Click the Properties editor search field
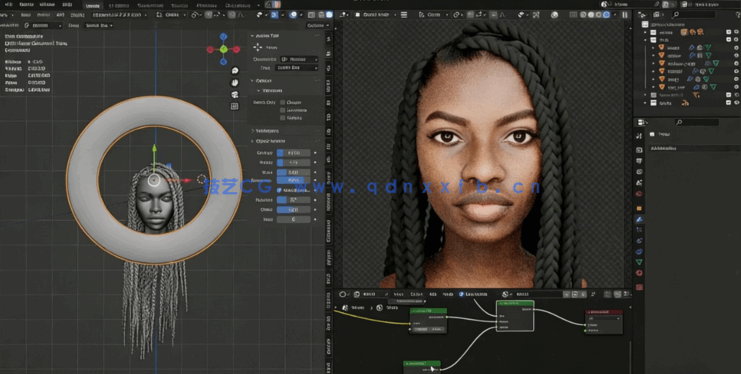 coord(697,122)
